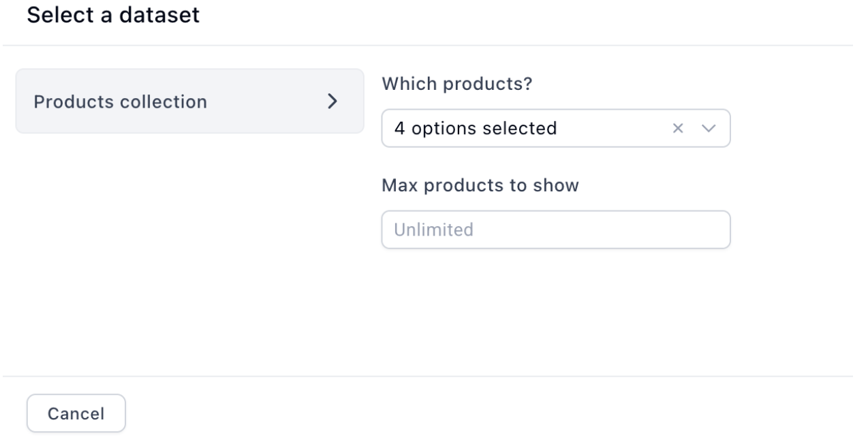The width and height of the screenshot is (868, 444).
Task: Click the right chevron icon beside Products collection
Action: pos(332,101)
